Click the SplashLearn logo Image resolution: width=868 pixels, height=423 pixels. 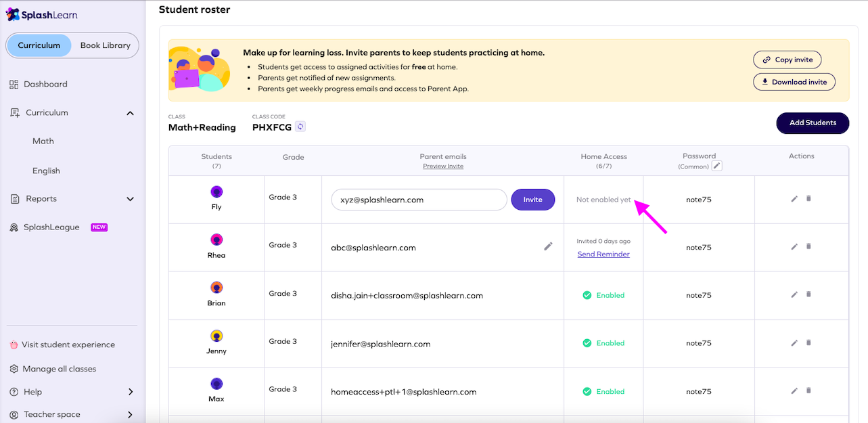pyautogui.click(x=41, y=14)
